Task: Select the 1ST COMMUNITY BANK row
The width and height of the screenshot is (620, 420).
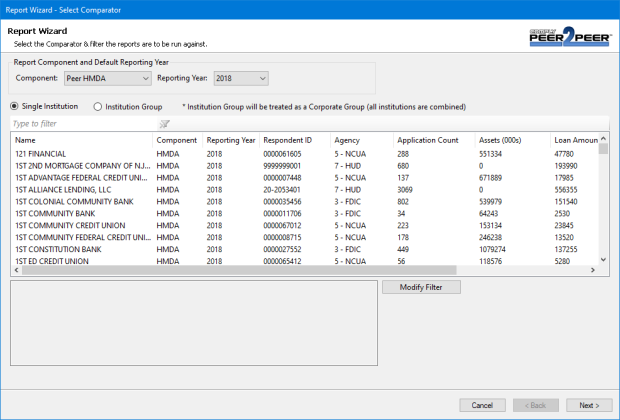Action: (304, 214)
